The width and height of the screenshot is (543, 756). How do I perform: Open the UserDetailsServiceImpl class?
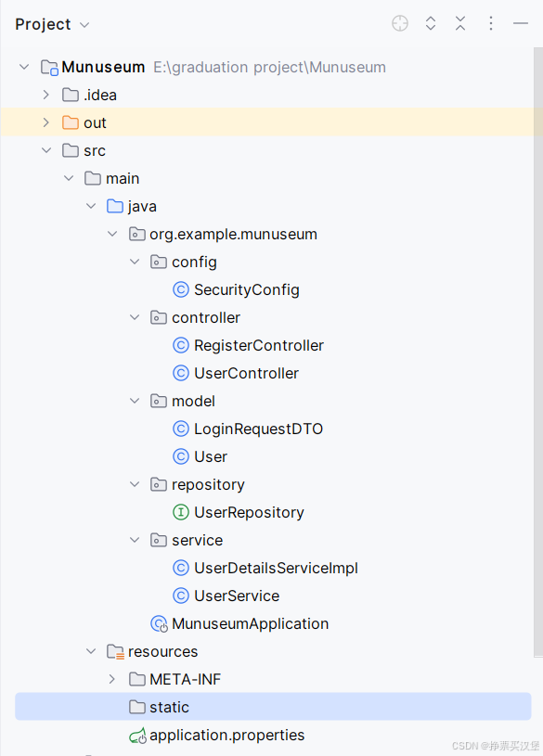click(x=275, y=568)
